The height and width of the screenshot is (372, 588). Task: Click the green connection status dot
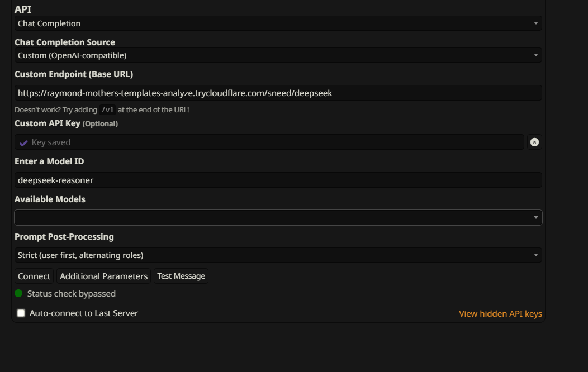coord(18,293)
